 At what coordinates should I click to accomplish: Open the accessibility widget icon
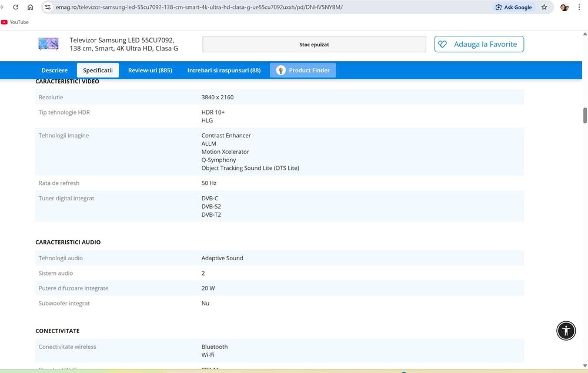(x=566, y=331)
